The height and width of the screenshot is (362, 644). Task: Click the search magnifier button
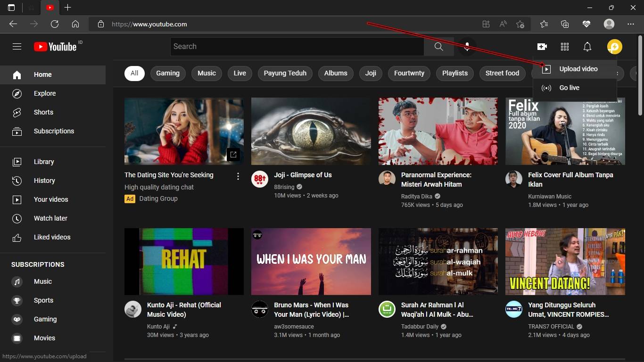[438, 46]
